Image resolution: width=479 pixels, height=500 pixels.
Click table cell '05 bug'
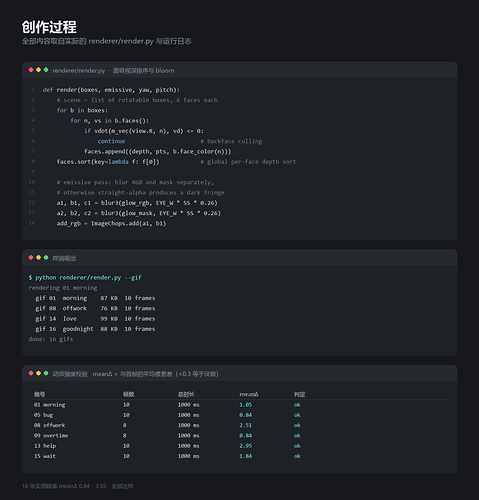coord(43,415)
